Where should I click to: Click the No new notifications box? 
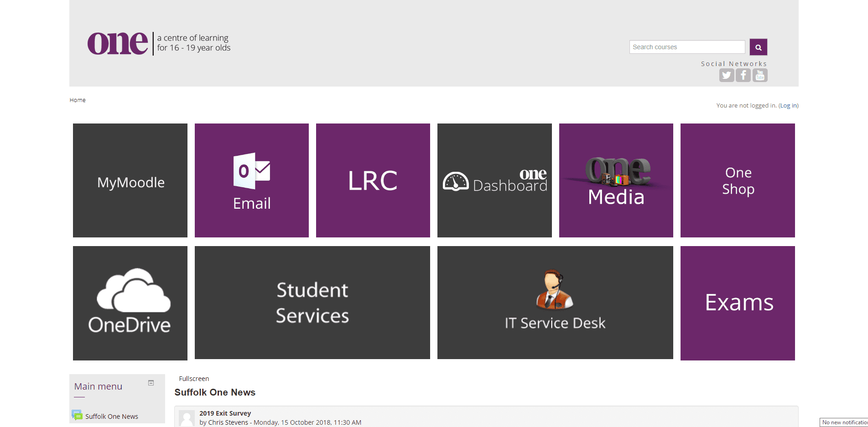coord(844,422)
